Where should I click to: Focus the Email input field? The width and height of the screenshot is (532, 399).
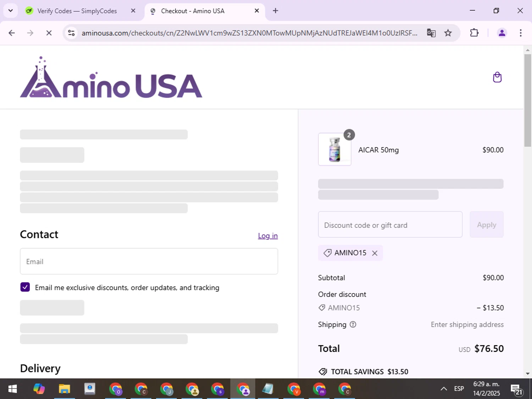click(x=149, y=261)
